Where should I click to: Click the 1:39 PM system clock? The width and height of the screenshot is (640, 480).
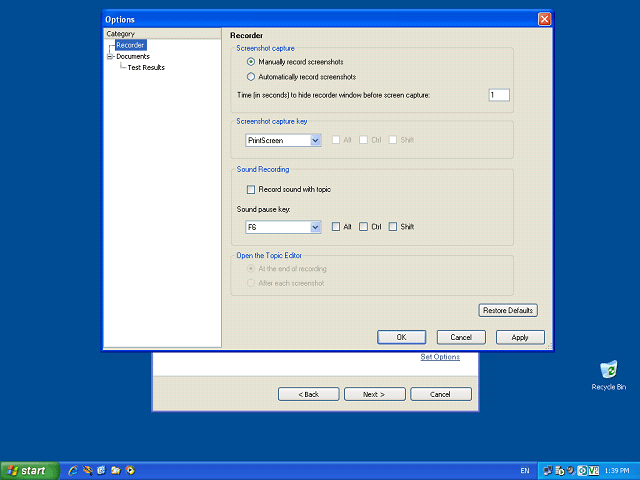(x=617, y=471)
